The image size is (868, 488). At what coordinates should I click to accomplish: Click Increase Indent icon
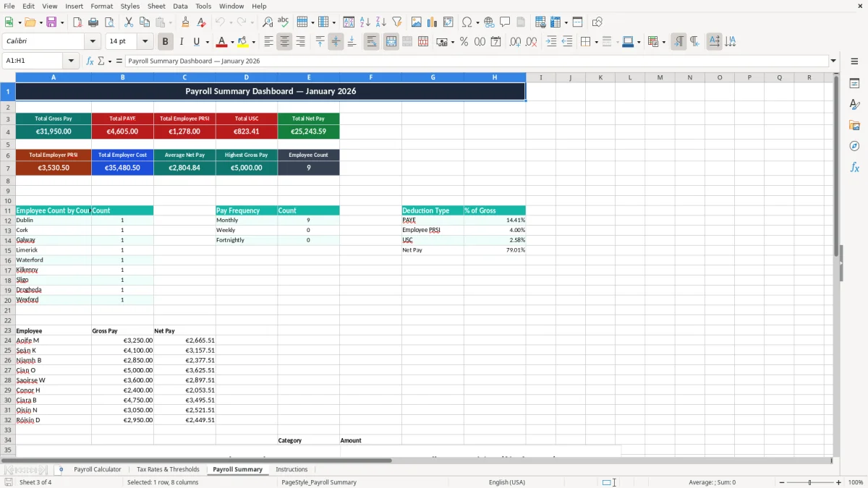551,42
